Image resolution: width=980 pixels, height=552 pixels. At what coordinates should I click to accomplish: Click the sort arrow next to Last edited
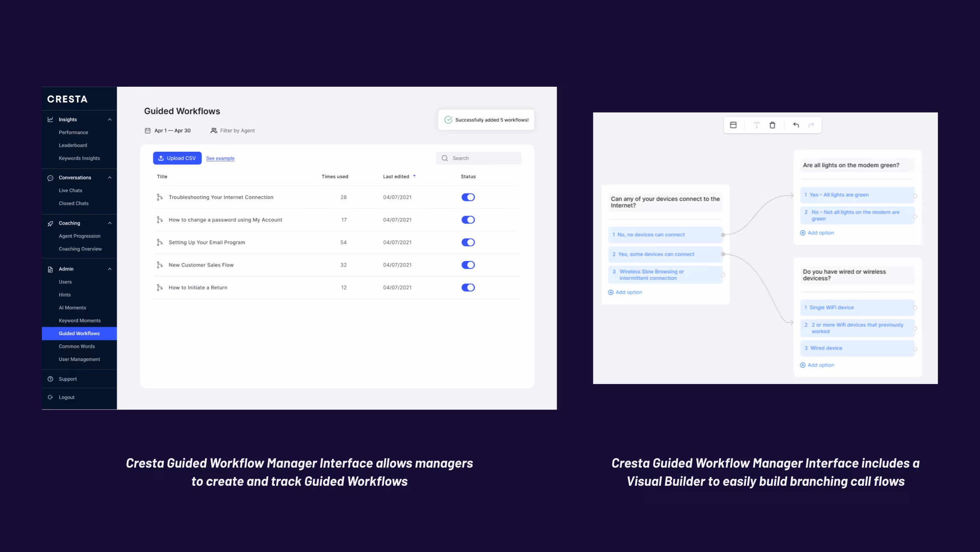pos(414,176)
